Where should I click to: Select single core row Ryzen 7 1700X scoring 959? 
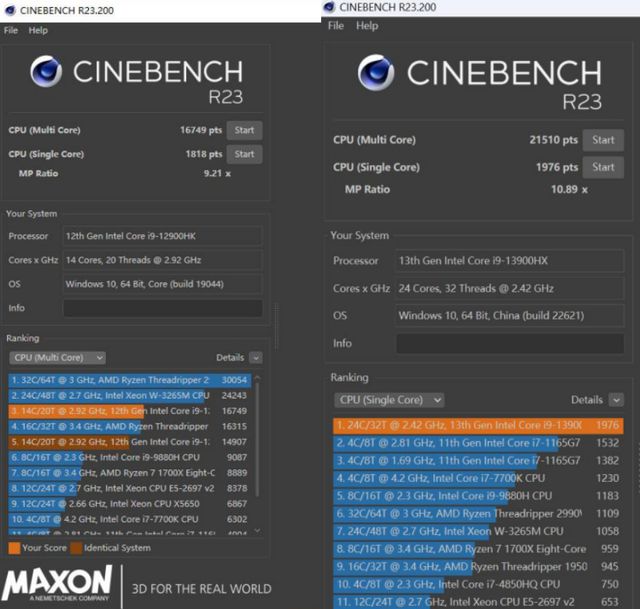pyautogui.click(x=478, y=549)
